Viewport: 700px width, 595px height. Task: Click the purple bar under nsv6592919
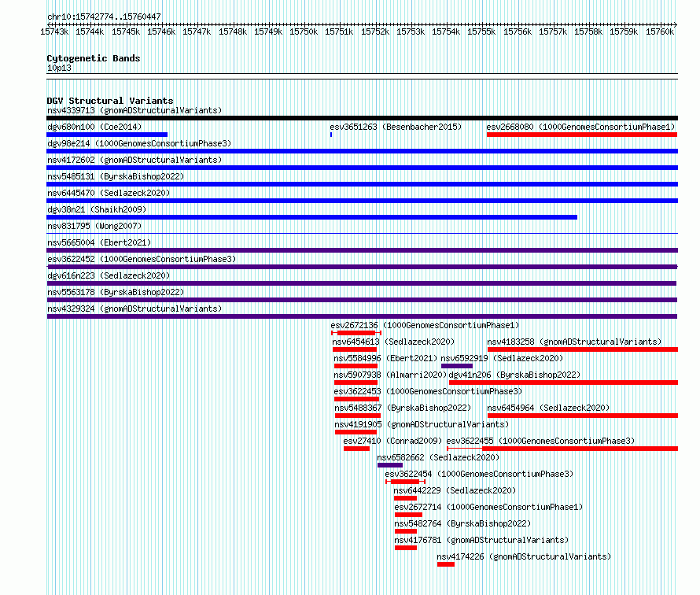click(x=457, y=366)
